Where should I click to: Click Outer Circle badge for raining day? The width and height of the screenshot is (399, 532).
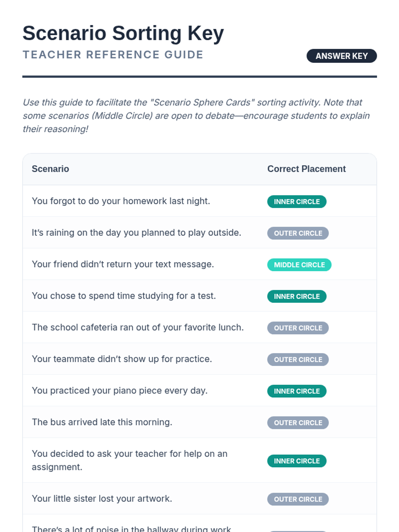click(298, 233)
